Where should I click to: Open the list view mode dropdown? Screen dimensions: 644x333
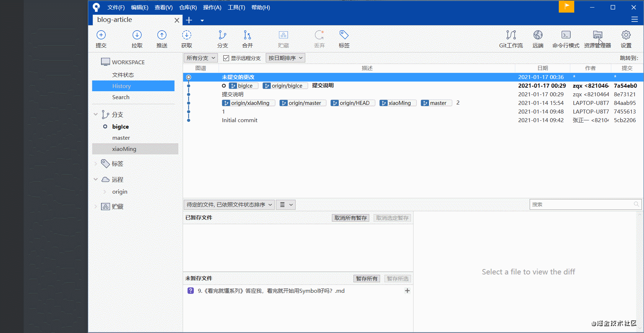[x=286, y=205]
